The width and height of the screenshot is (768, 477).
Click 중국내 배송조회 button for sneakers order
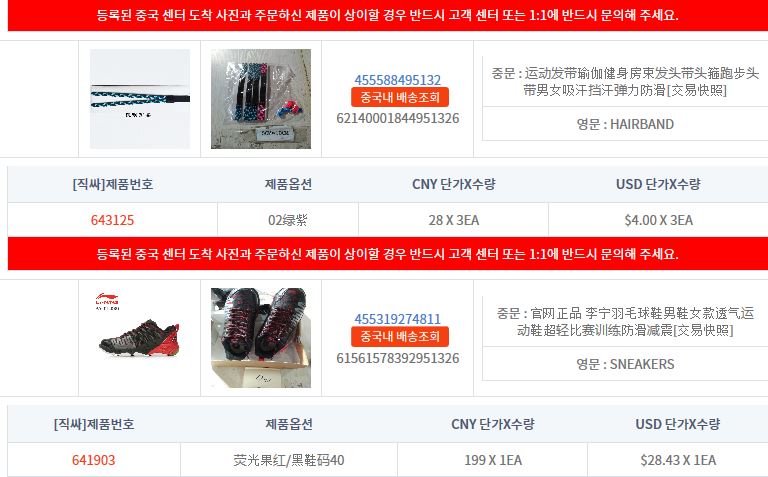[x=400, y=336]
